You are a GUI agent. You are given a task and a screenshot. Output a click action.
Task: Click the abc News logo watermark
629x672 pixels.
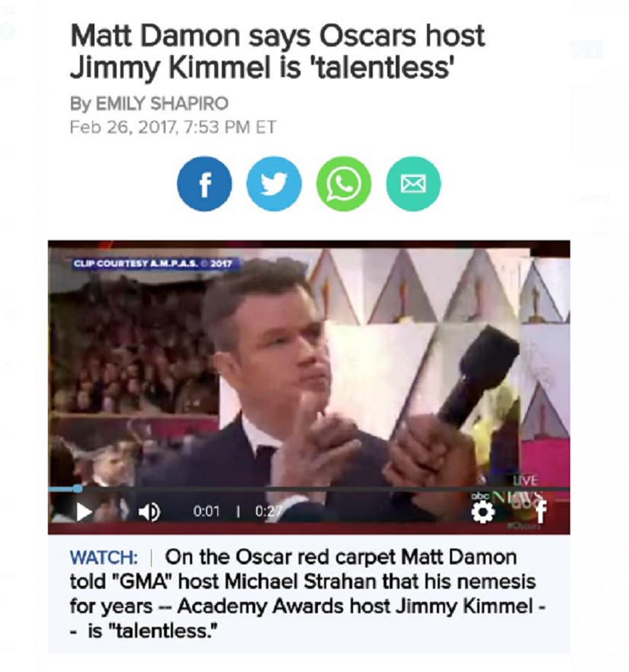click(x=507, y=497)
